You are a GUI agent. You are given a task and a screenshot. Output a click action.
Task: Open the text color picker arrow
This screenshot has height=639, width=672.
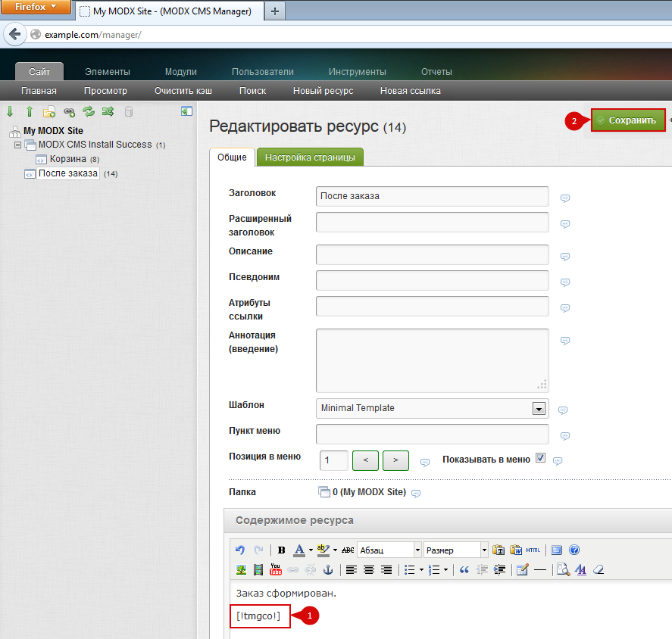click(311, 550)
